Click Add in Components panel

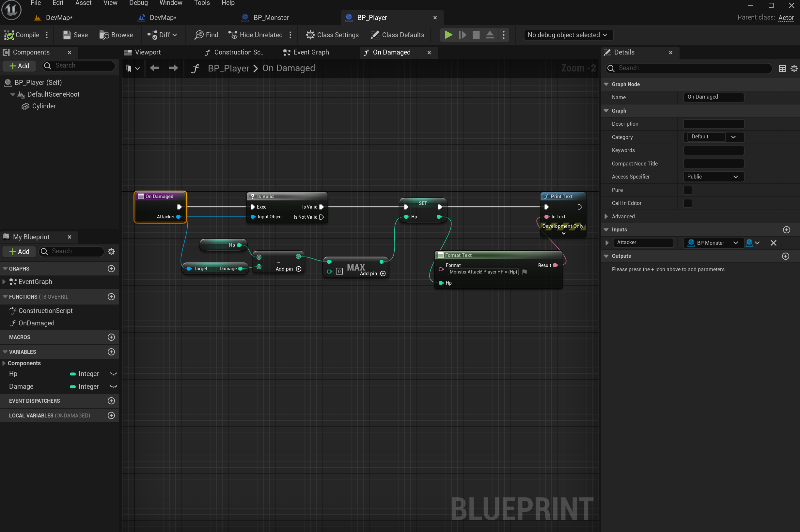tap(19, 66)
